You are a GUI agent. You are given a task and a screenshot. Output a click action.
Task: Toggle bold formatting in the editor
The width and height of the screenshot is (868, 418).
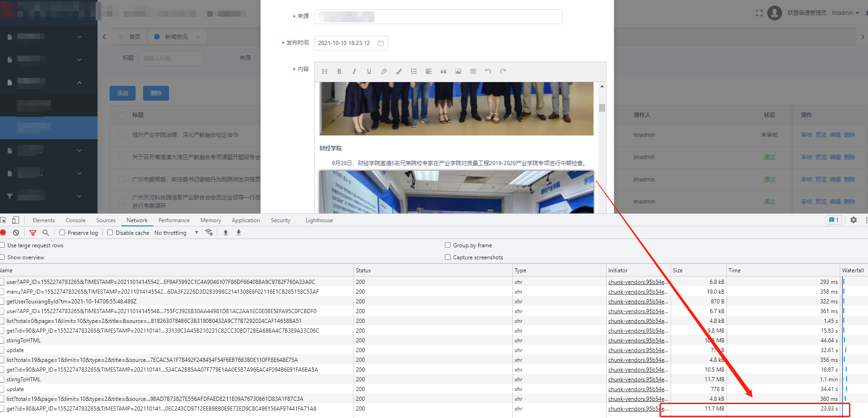(339, 71)
